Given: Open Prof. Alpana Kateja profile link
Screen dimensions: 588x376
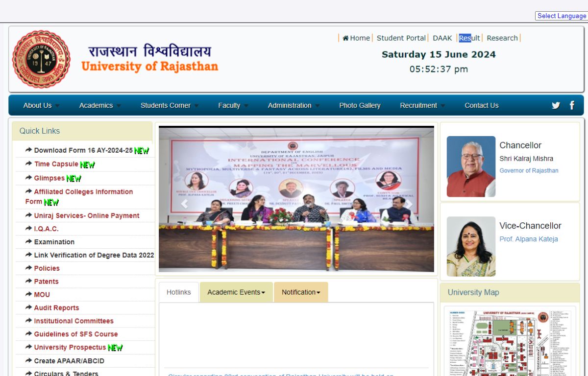Looking at the screenshot, I should [x=529, y=239].
